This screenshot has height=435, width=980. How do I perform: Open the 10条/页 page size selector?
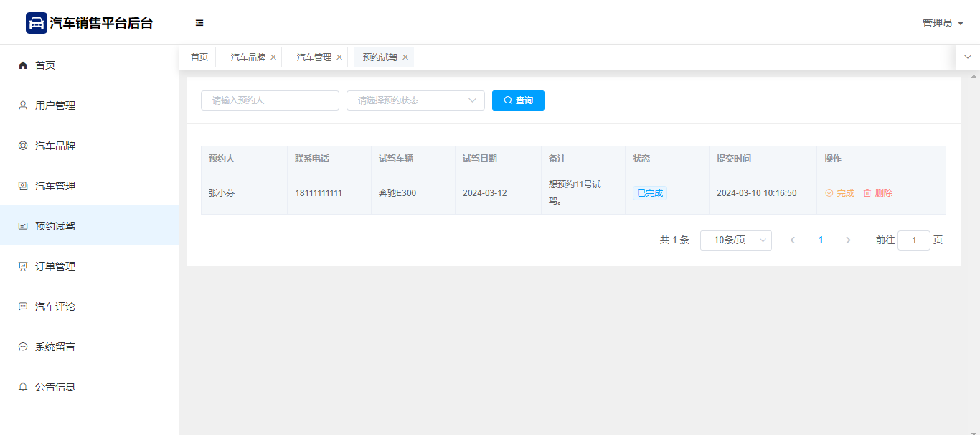[735, 240]
